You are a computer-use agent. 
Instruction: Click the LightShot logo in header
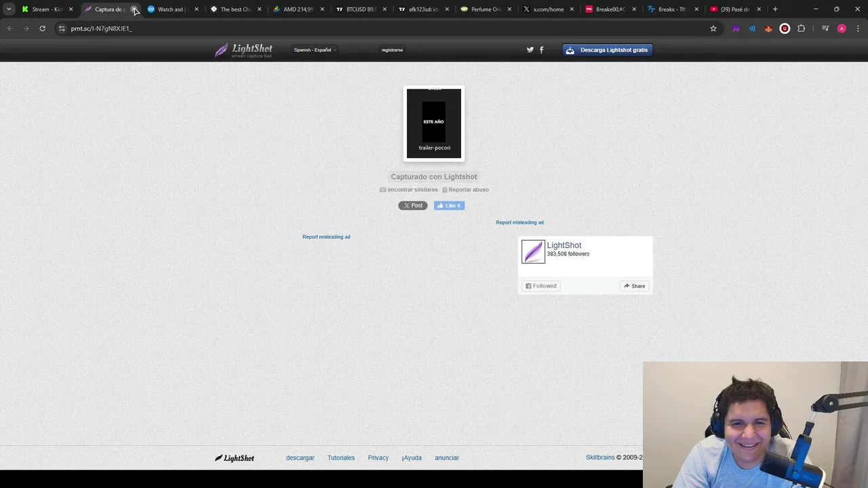tap(243, 50)
